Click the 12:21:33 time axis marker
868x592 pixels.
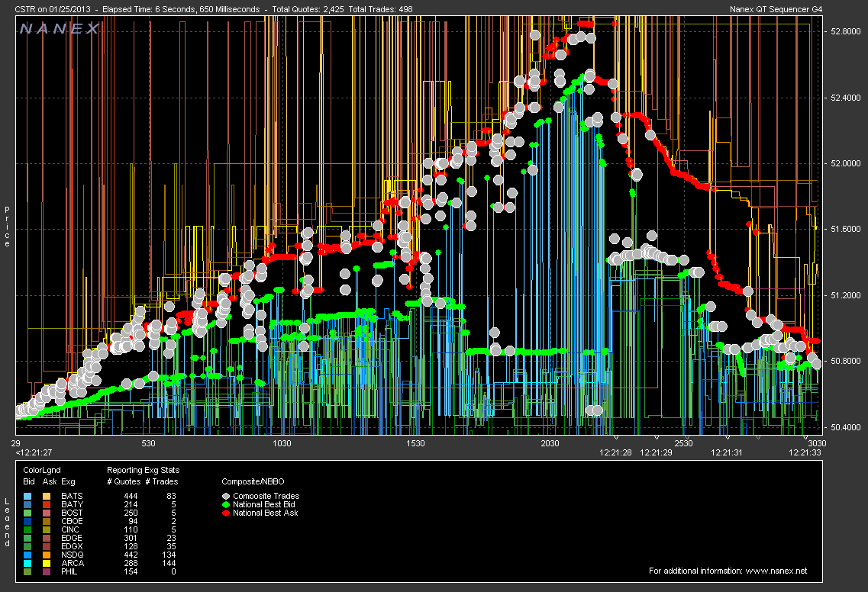pyautogui.click(x=805, y=452)
